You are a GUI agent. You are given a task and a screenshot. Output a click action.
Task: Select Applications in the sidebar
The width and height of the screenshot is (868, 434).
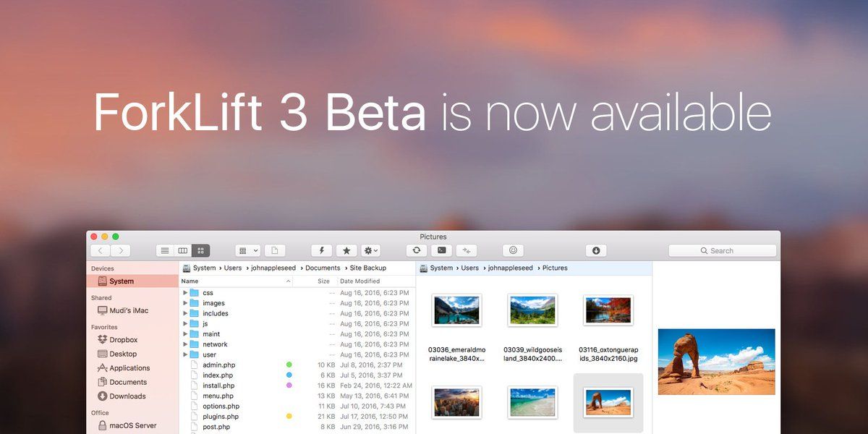pos(129,368)
